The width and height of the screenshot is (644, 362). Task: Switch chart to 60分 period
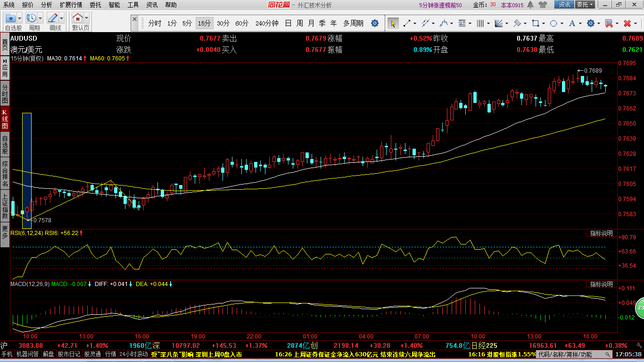click(x=242, y=23)
